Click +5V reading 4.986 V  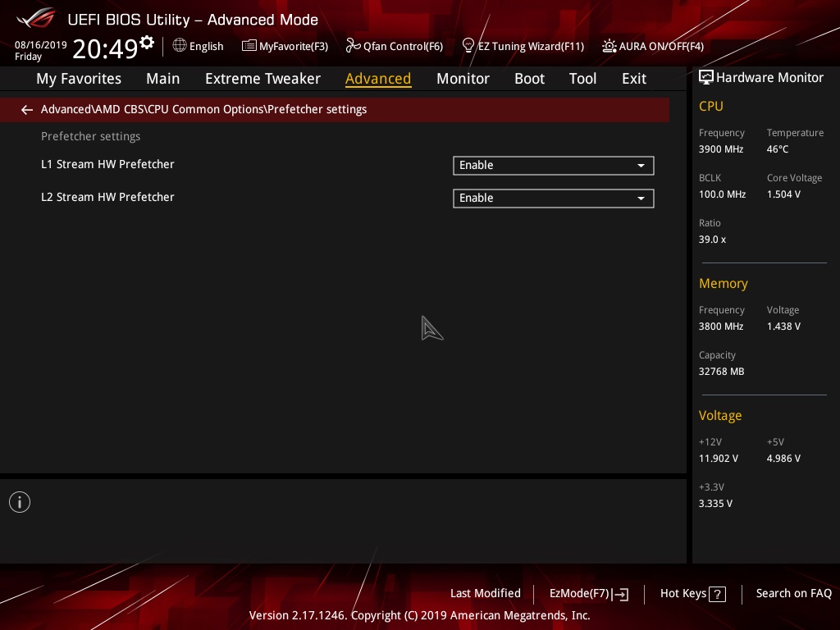click(783, 459)
